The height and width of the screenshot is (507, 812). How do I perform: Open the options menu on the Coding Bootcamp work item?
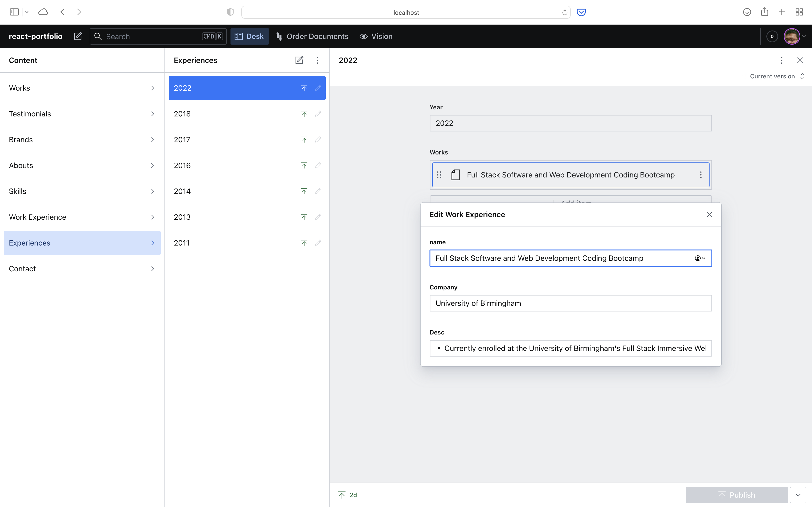(x=701, y=175)
